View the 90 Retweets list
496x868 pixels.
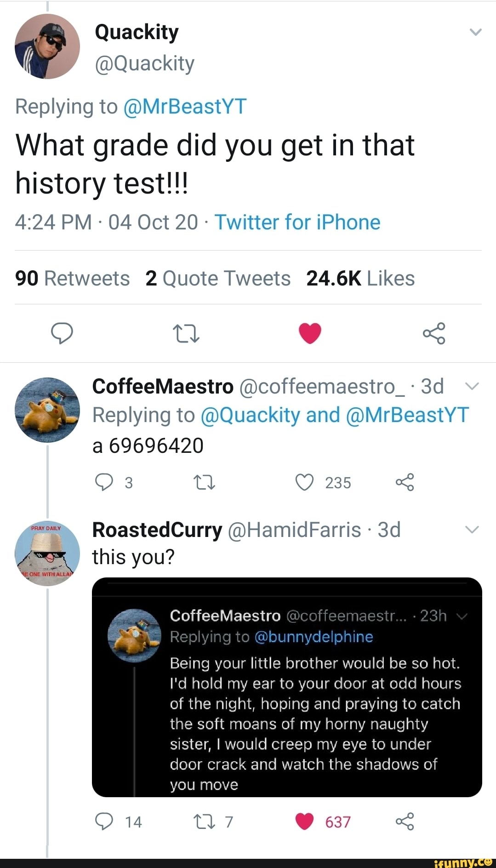(x=73, y=279)
